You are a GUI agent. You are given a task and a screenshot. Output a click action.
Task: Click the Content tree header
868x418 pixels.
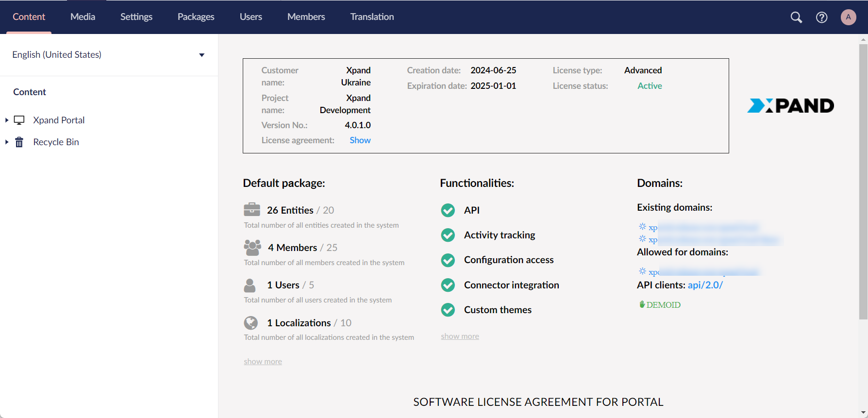(30, 92)
